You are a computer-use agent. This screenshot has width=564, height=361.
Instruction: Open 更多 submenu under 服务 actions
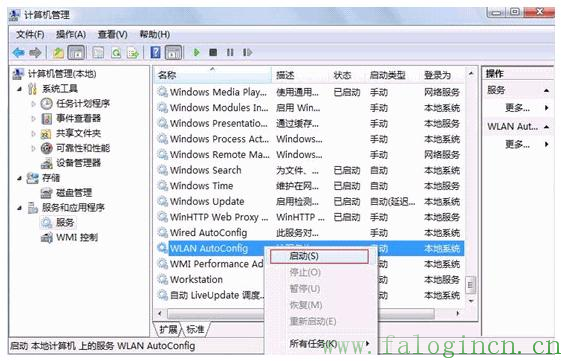pos(517,108)
